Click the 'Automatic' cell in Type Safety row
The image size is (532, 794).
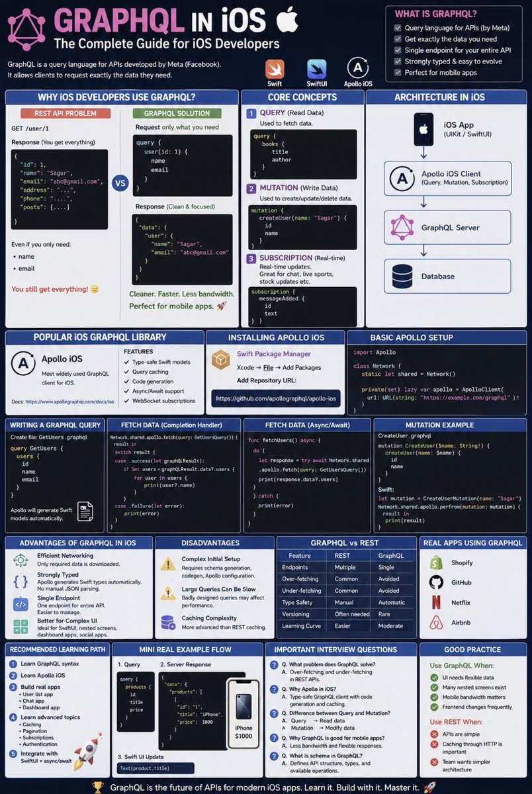391,602
